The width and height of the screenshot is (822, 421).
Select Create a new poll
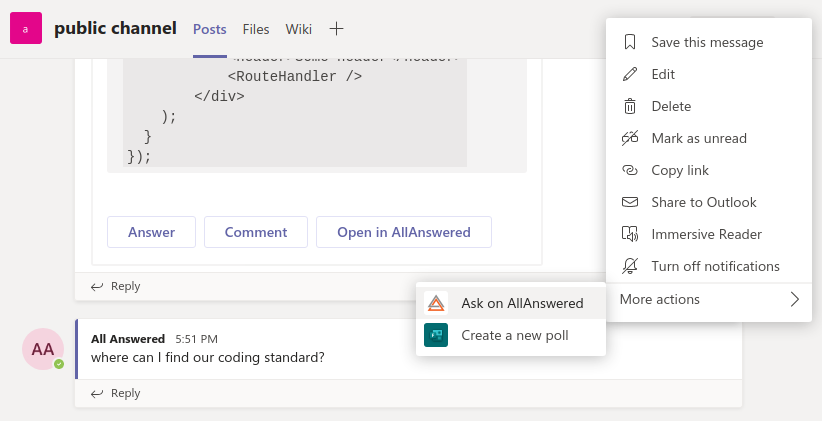[x=511, y=335]
